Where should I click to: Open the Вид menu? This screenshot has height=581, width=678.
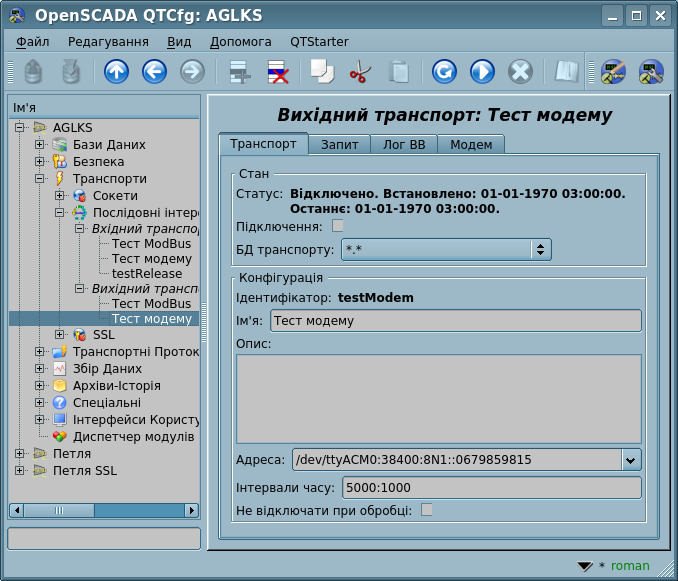[179, 42]
